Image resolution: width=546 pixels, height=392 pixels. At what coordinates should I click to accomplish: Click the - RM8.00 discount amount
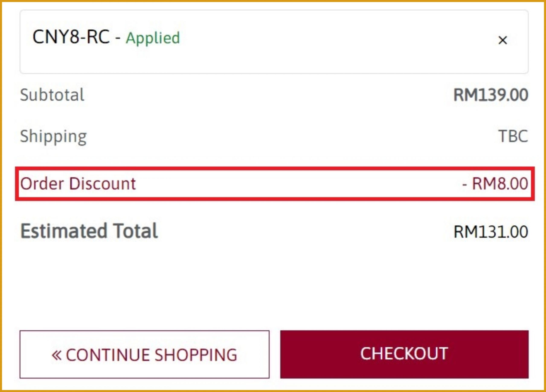click(495, 184)
